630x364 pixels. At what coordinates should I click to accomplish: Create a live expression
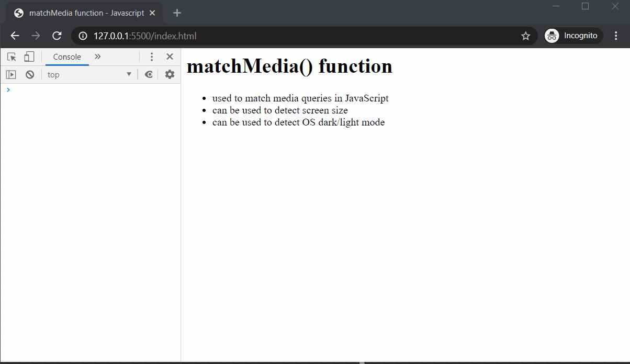(x=149, y=74)
